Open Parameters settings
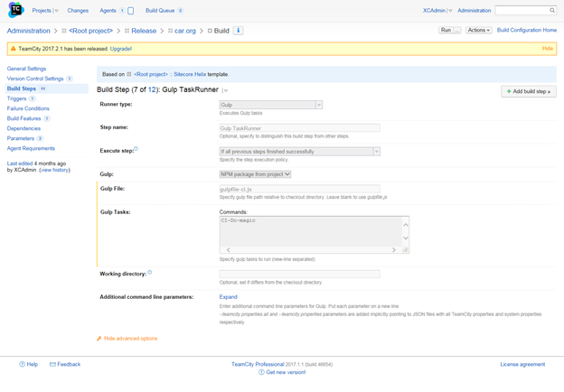Viewport: 564px width, 392px height. tap(21, 139)
